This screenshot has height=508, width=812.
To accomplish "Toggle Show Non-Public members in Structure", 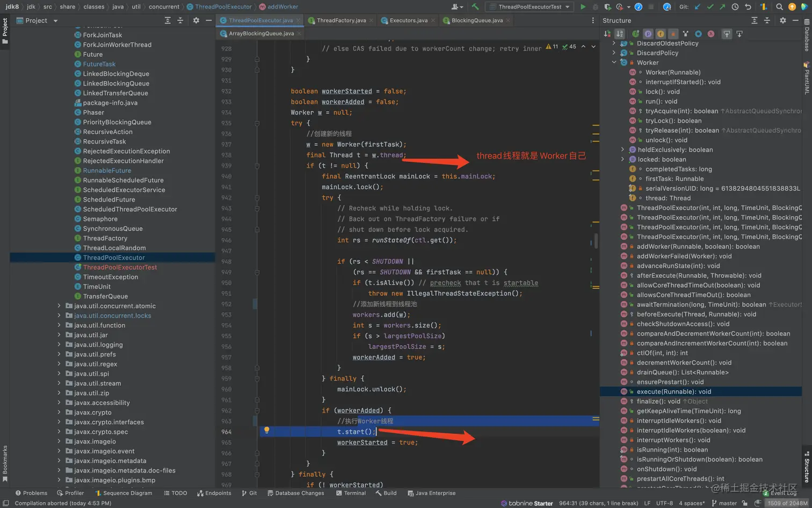I will [673, 34].
